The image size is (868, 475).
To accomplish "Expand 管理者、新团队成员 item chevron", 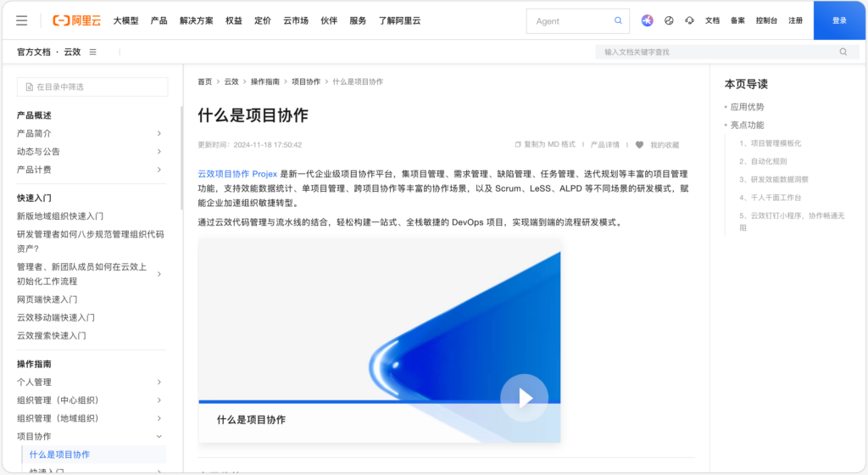I will point(159,274).
